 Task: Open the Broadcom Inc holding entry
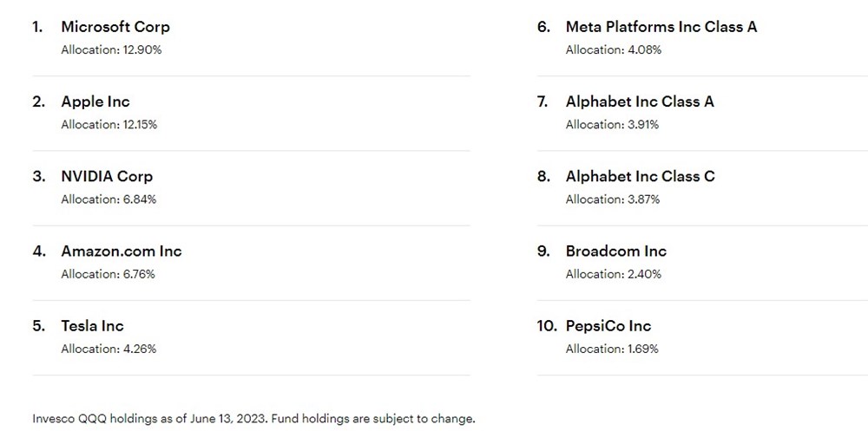pyautogui.click(x=616, y=251)
